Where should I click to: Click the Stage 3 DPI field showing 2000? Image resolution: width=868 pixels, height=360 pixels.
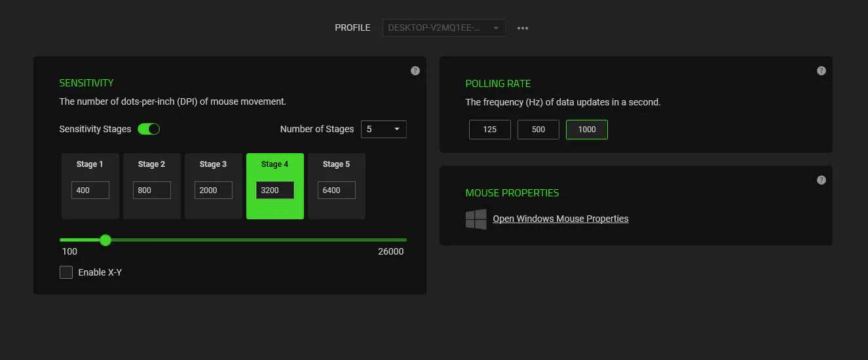pyautogui.click(x=214, y=190)
